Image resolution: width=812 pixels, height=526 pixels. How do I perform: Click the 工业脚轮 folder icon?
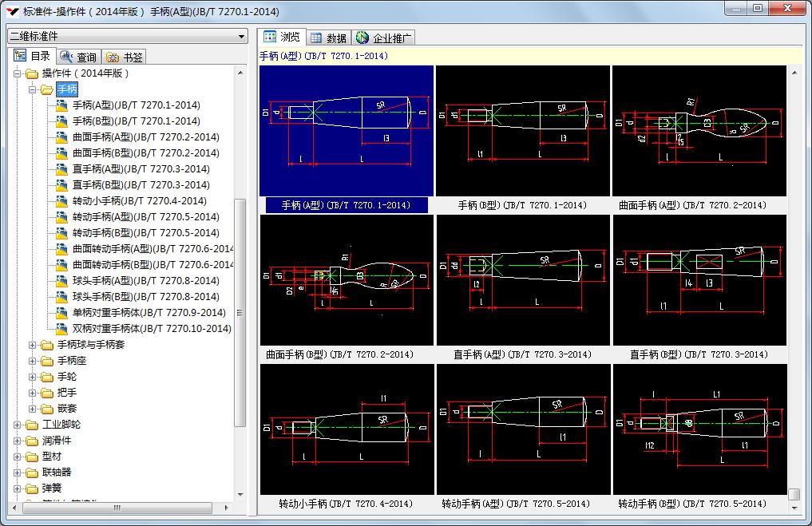[32, 425]
